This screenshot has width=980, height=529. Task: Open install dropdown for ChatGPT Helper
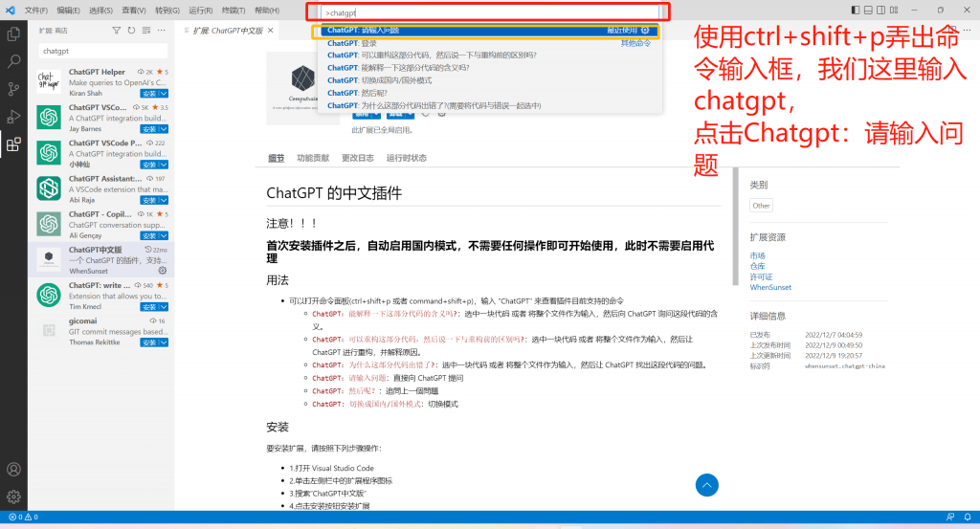(x=163, y=94)
